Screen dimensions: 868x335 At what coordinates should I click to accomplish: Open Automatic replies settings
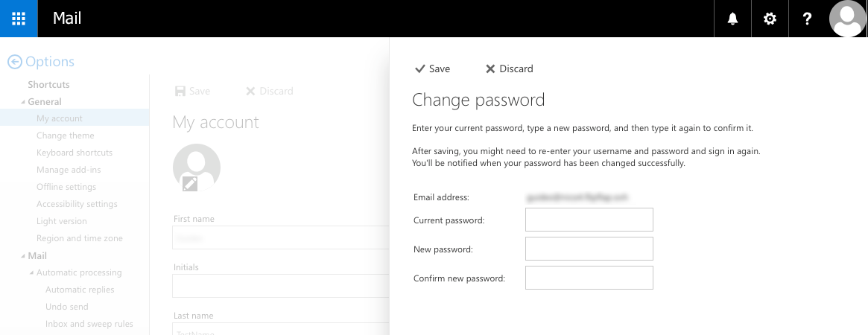[80, 290]
